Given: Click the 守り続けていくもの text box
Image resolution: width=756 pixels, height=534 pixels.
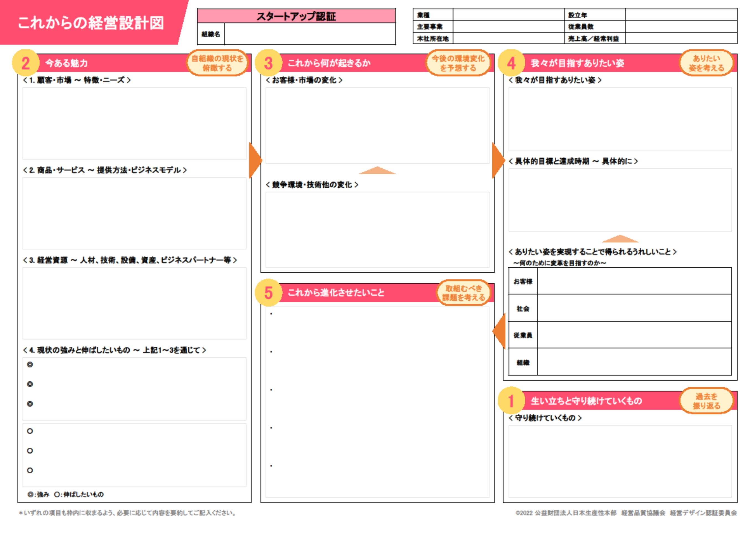Looking at the screenshot, I should [620, 461].
